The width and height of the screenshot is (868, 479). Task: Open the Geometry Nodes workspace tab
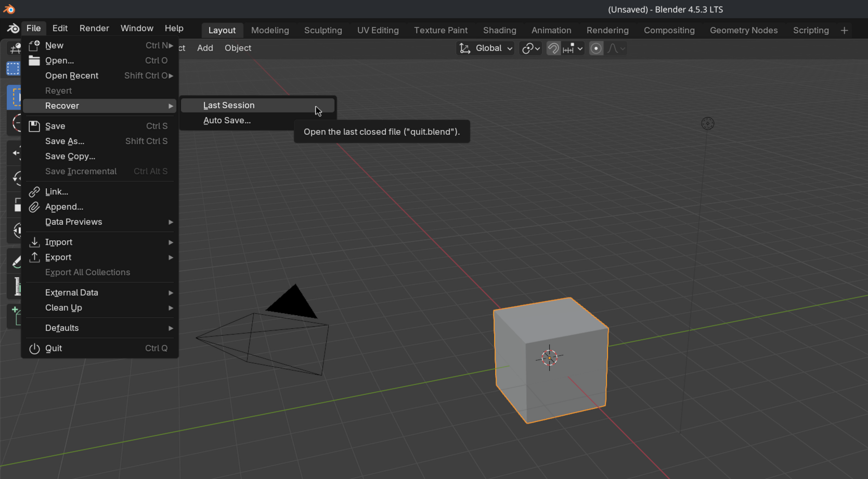[x=744, y=31]
